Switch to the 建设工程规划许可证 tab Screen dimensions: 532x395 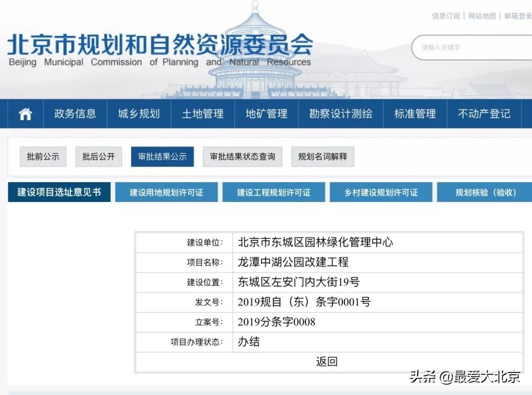pyautogui.click(x=274, y=192)
